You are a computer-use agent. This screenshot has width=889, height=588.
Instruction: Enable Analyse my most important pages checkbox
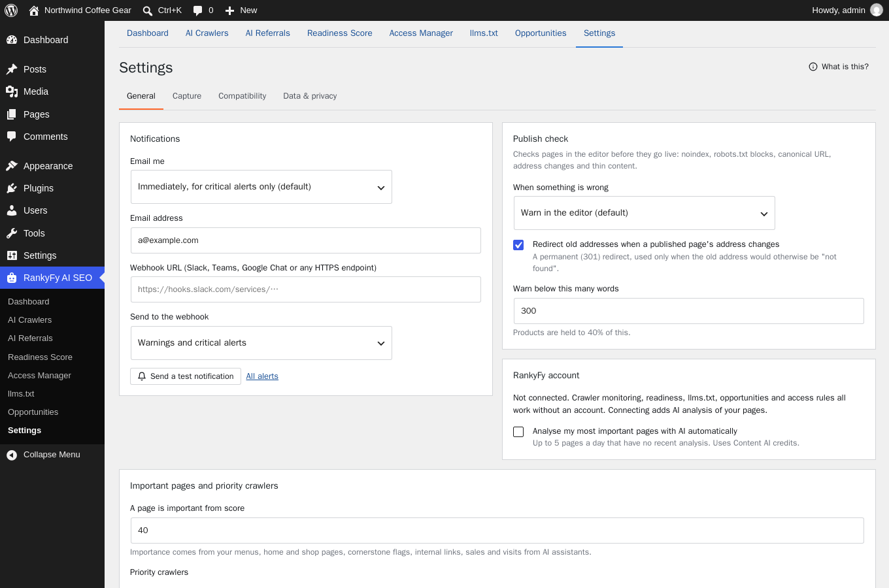[x=518, y=432]
